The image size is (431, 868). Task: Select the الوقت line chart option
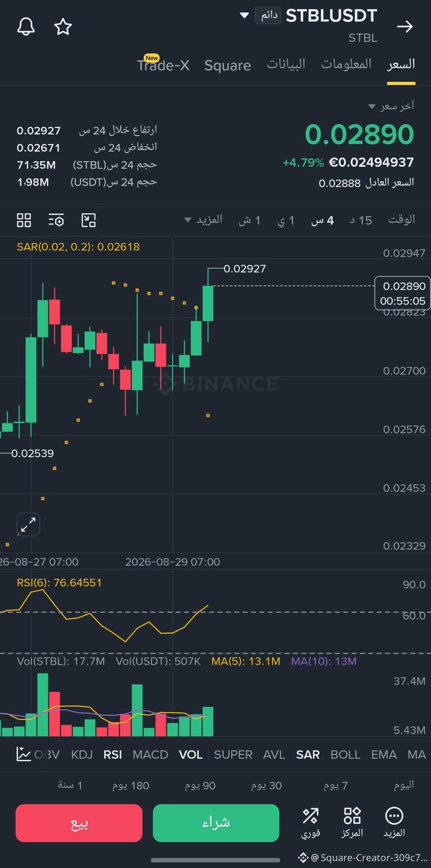(401, 220)
